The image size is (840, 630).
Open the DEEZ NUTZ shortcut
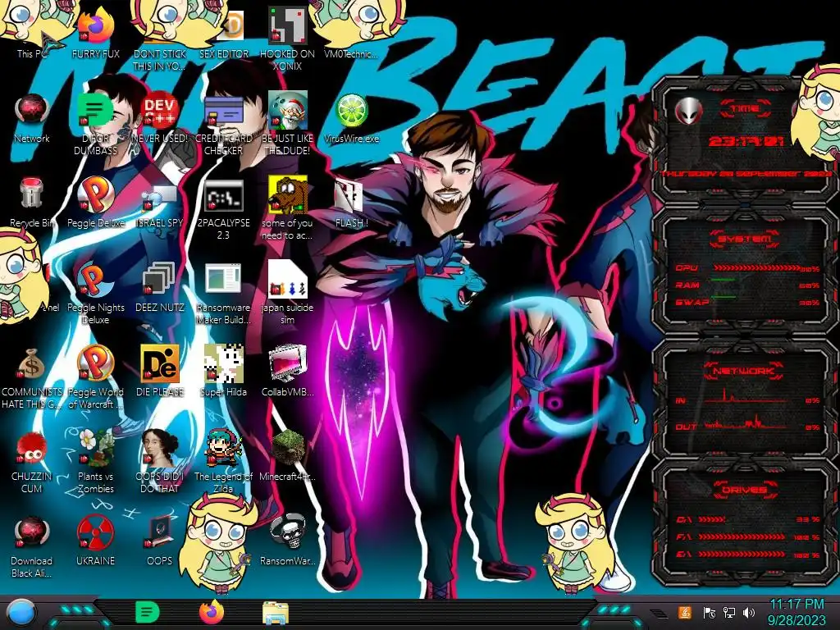pyautogui.click(x=160, y=287)
